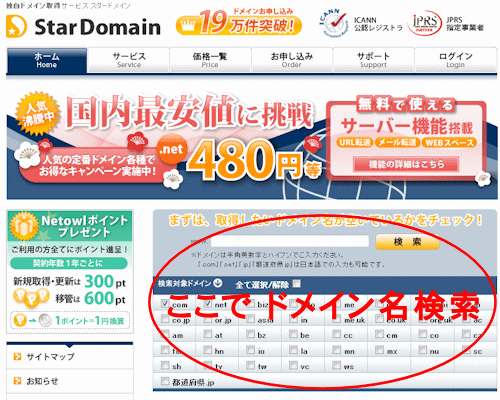Click the orange icon beside サイトマップ
This screenshot has height=400, width=500.
[17, 357]
